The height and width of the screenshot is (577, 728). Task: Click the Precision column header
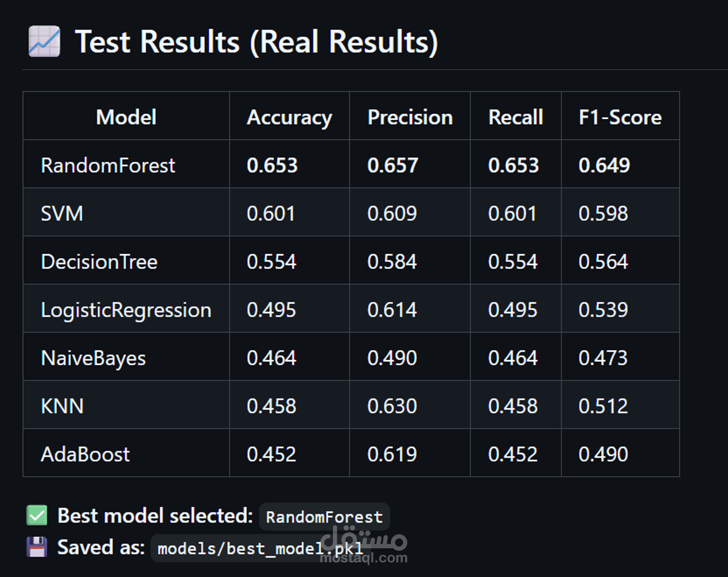pos(410,117)
